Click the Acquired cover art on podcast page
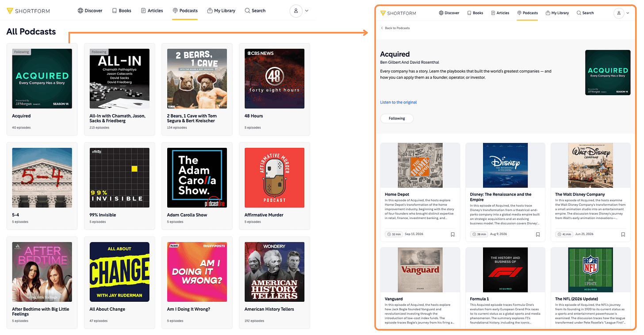The height and width of the screenshot is (335, 644). pos(608,73)
